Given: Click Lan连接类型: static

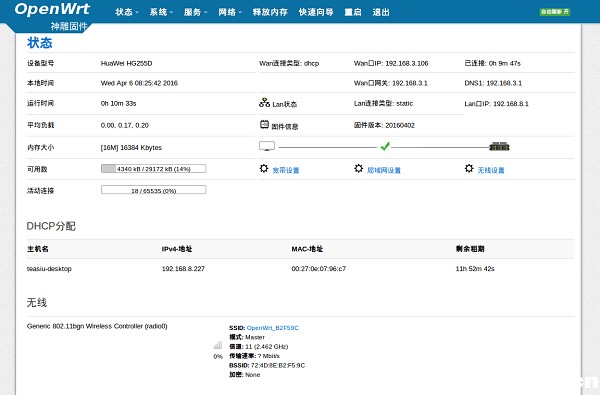Looking at the screenshot, I should pos(383,104).
